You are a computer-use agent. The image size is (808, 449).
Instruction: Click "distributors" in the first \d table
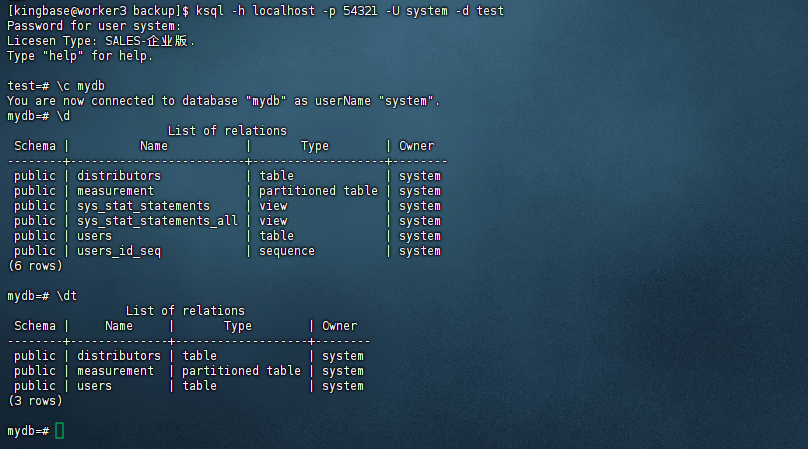pos(119,176)
